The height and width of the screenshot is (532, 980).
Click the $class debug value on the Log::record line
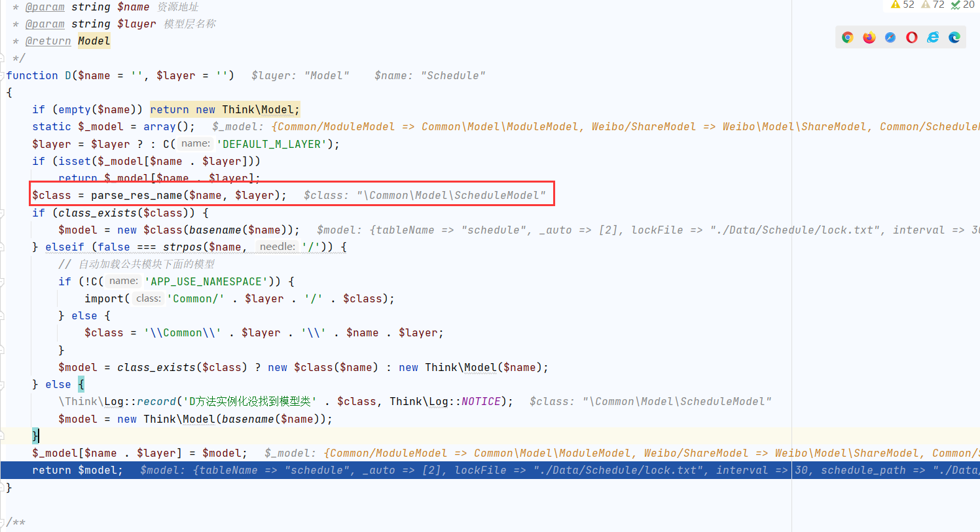[650, 401]
